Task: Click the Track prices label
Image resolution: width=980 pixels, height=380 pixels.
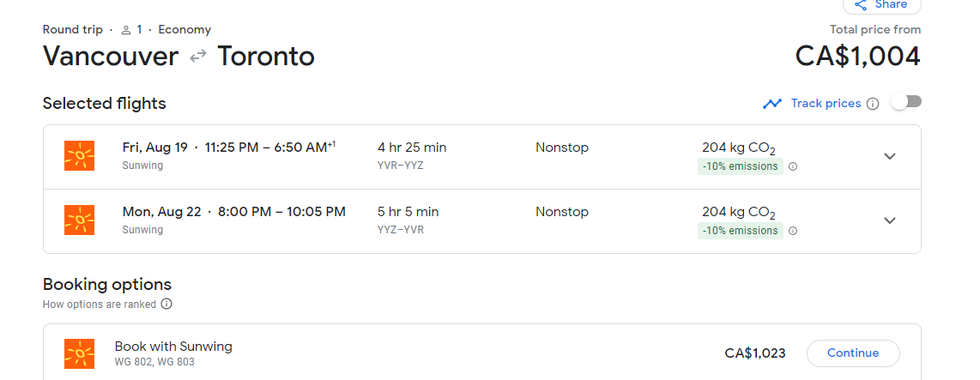Action: 826,103
